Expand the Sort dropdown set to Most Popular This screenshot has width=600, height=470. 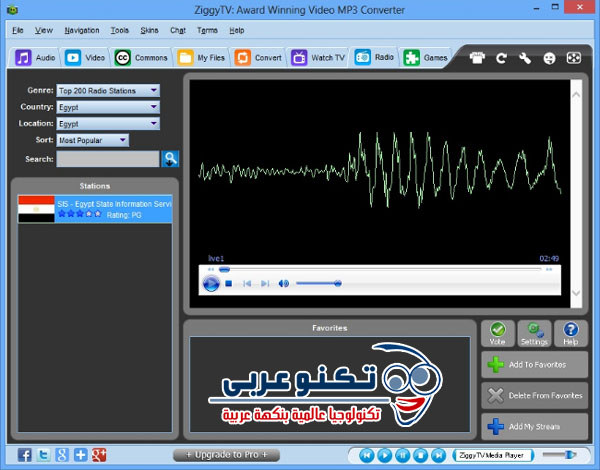92,140
